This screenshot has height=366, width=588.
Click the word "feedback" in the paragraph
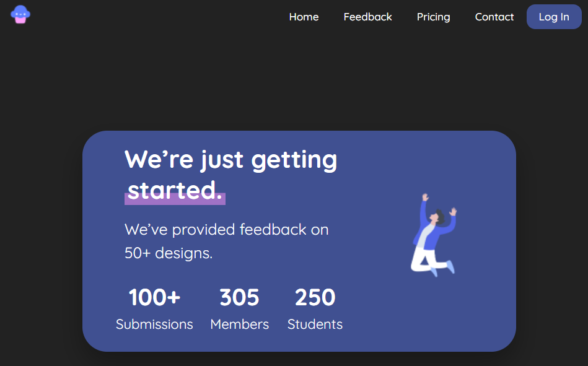(x=273, y=230)
